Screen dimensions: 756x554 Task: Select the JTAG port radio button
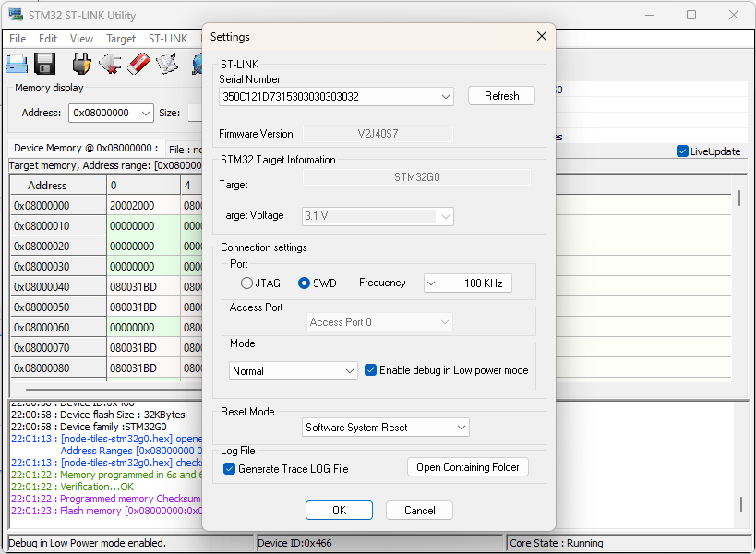pos(246,283)
